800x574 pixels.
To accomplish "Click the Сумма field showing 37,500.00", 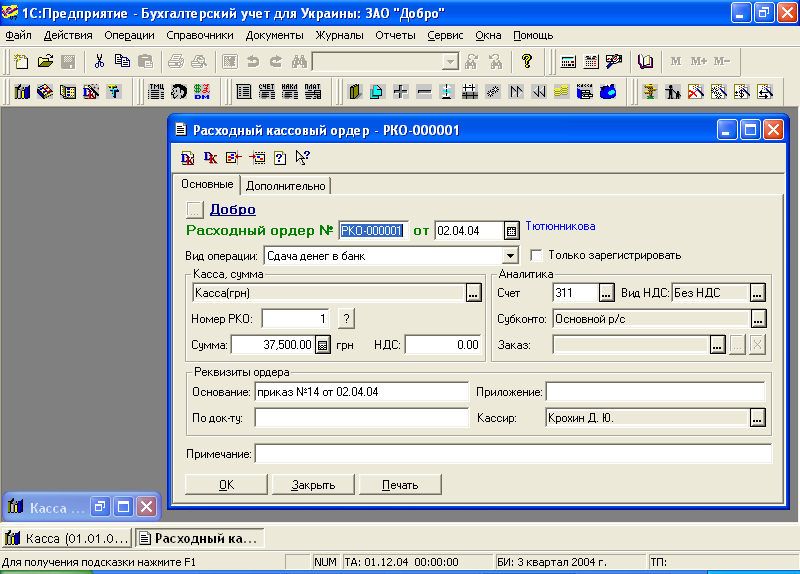I will pyautogui.click(x=272, y=345).
